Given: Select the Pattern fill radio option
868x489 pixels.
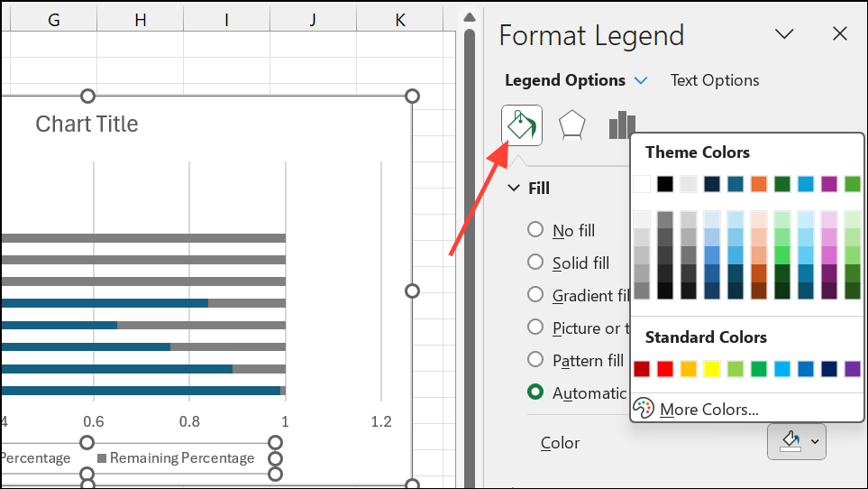Looking at the screenshot, I should (x=535, y=360).
